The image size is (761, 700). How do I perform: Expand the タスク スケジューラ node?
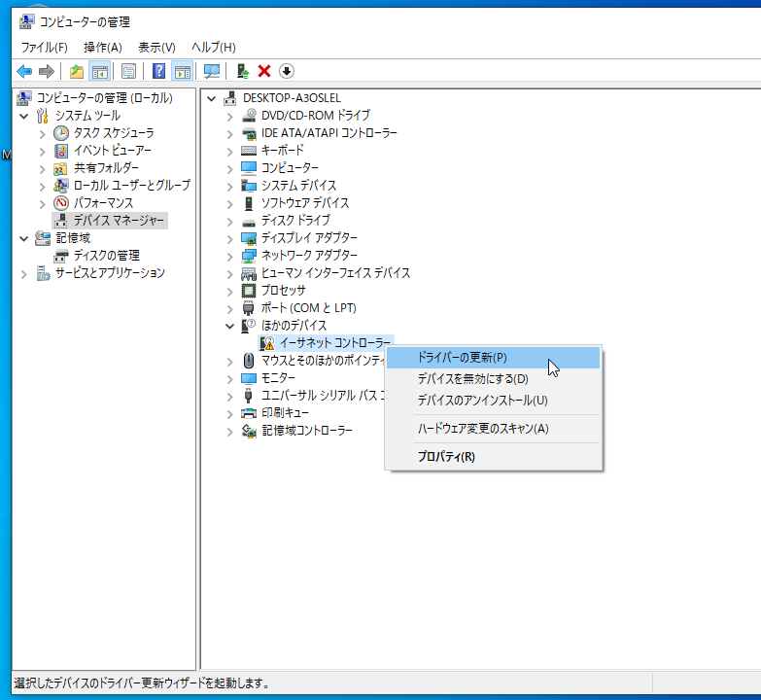point(42,133)
